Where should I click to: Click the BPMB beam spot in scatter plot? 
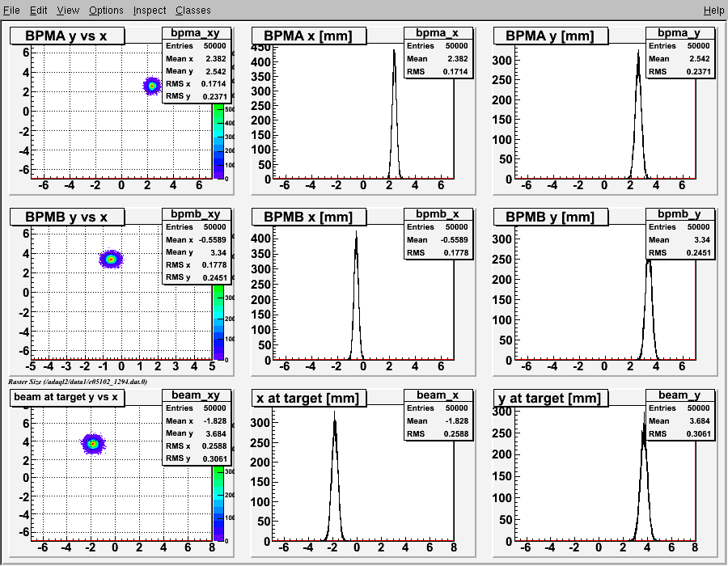pos(111,259)
